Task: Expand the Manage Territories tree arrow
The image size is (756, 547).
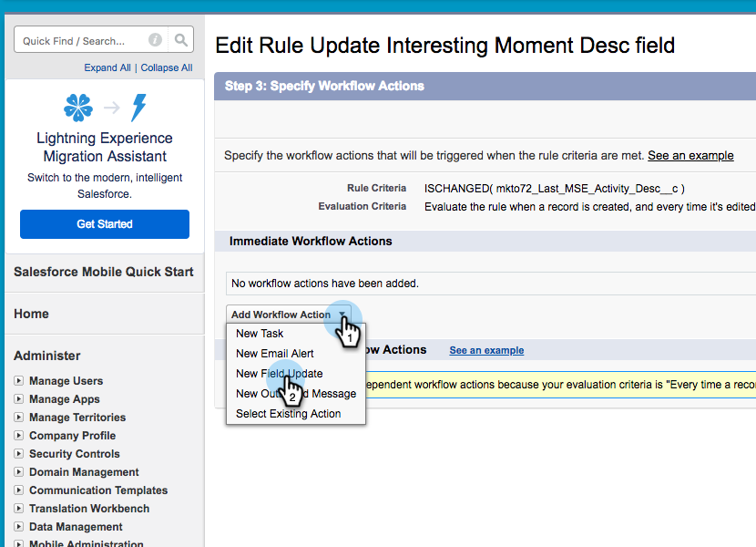Action: (18, 418)
